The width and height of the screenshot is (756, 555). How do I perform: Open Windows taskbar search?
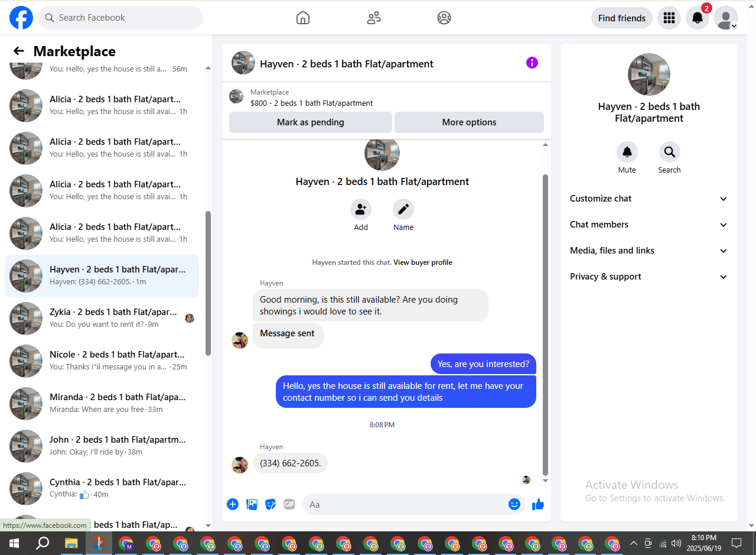42,543
